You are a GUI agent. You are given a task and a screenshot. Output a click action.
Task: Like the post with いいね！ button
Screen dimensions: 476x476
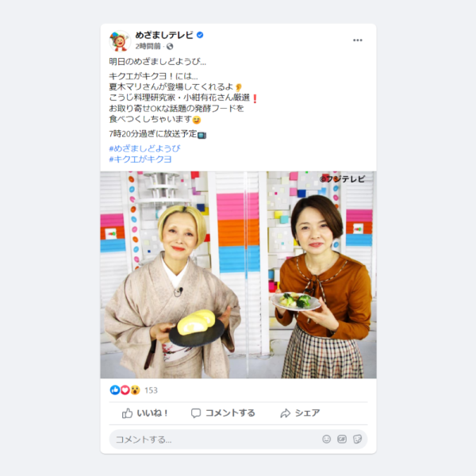(145, 413)
